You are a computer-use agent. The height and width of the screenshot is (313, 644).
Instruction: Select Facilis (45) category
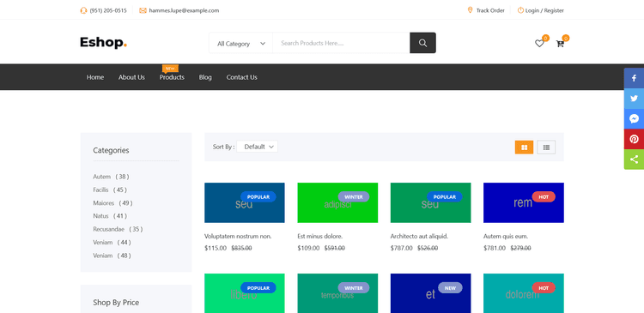(x=110, y=190)
